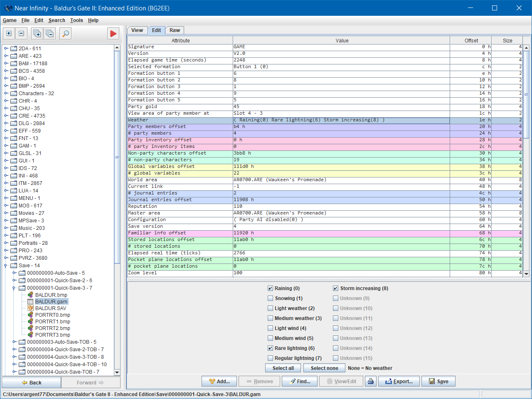Click the 000000000-Auto-Save folder icon

[x=22, y=273]
